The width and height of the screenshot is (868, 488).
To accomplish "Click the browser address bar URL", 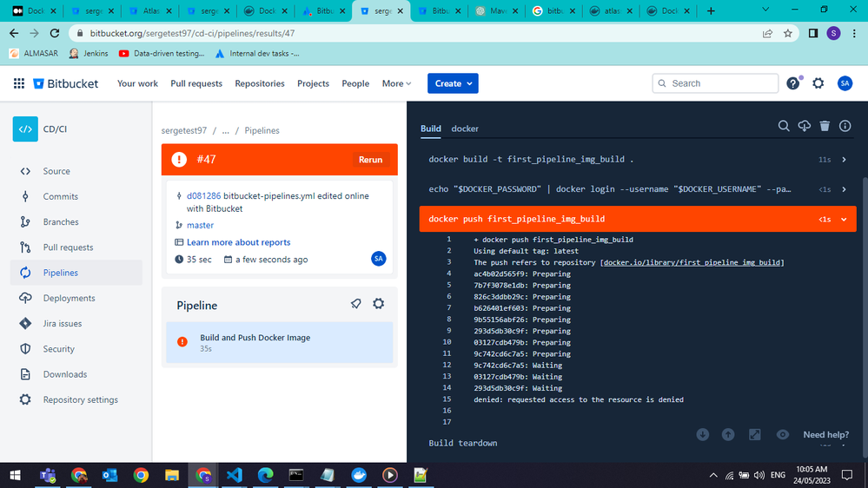I will (x=192, y=33).
